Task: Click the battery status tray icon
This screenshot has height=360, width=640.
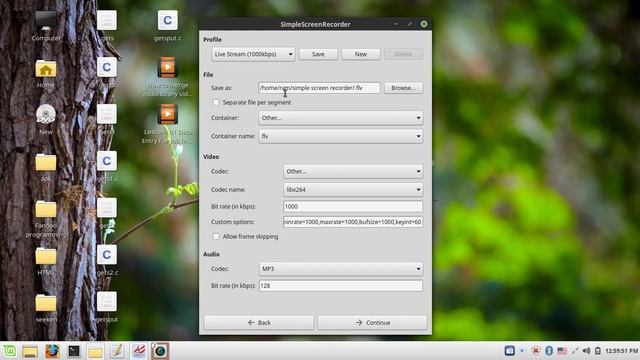Action: 598,351
